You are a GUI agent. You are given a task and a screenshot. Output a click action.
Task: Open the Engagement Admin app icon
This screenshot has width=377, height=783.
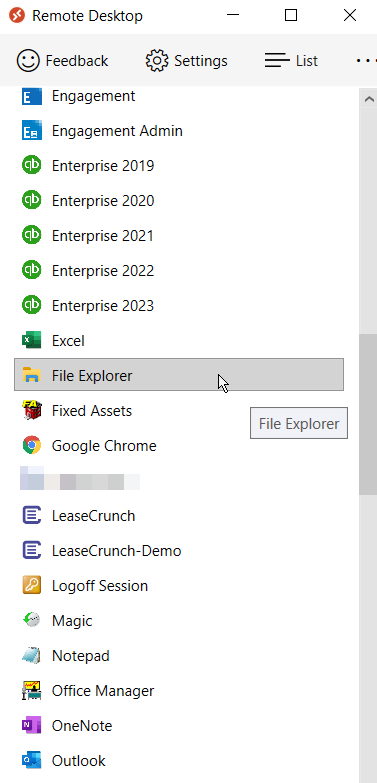tap(32, 131)
